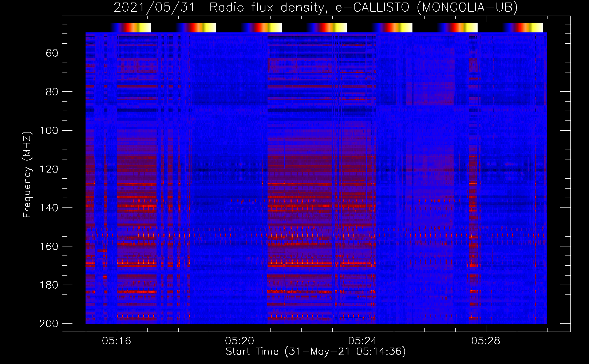Click the 140 MHz tick label
This screenshot has width=589, height=364.
49,208
